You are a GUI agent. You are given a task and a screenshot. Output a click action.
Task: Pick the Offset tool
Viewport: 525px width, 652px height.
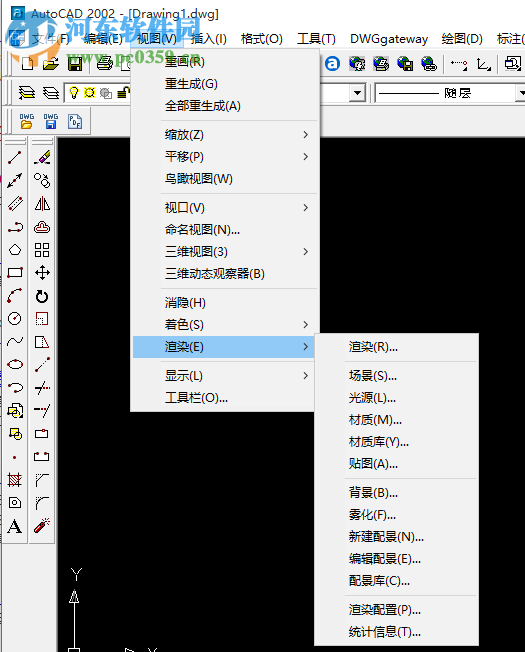pyautogui.click(x=42, y=227)
